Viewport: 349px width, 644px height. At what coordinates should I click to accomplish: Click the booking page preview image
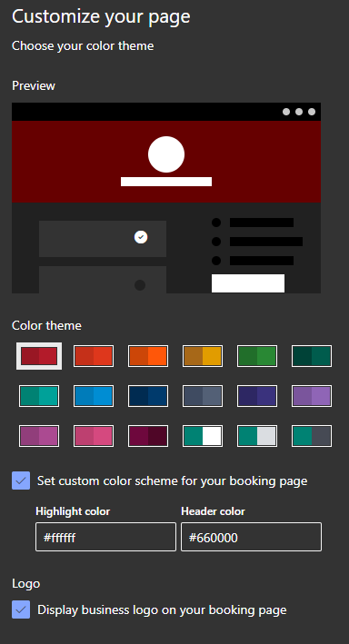(166, 198)
